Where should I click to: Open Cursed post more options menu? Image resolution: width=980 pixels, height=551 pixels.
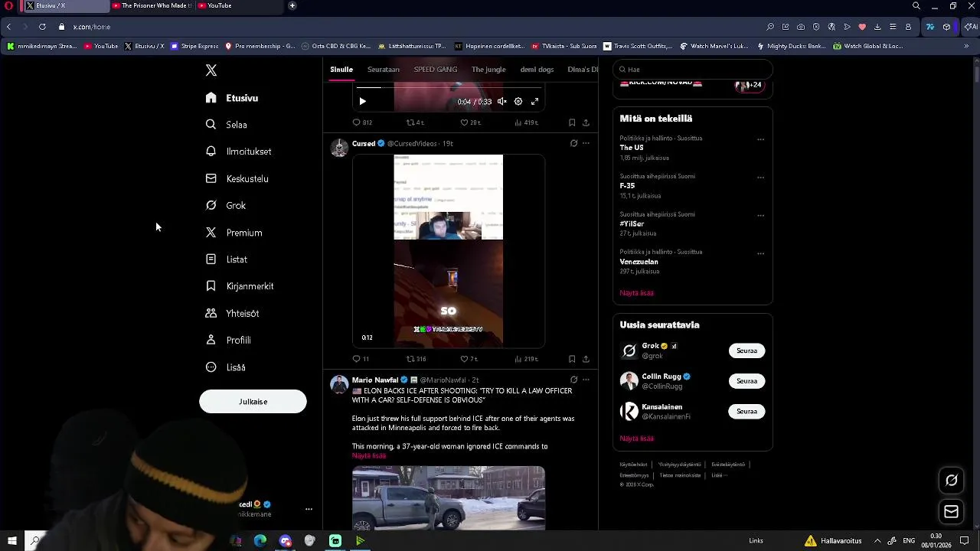[586, 143]
